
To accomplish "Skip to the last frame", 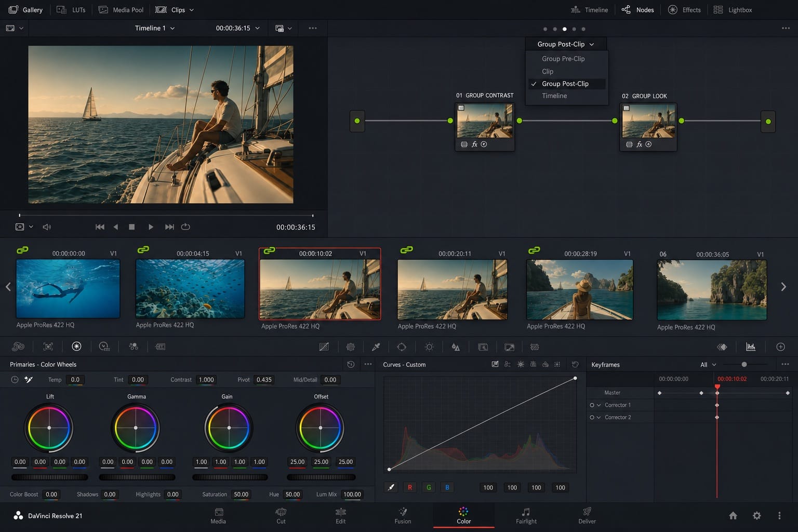I will (x=169, y=227).
